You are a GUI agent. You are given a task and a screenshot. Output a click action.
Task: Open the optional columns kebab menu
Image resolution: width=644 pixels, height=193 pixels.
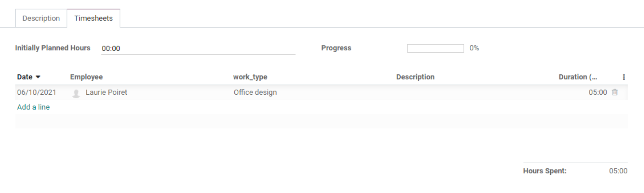(x=624, y=77)
